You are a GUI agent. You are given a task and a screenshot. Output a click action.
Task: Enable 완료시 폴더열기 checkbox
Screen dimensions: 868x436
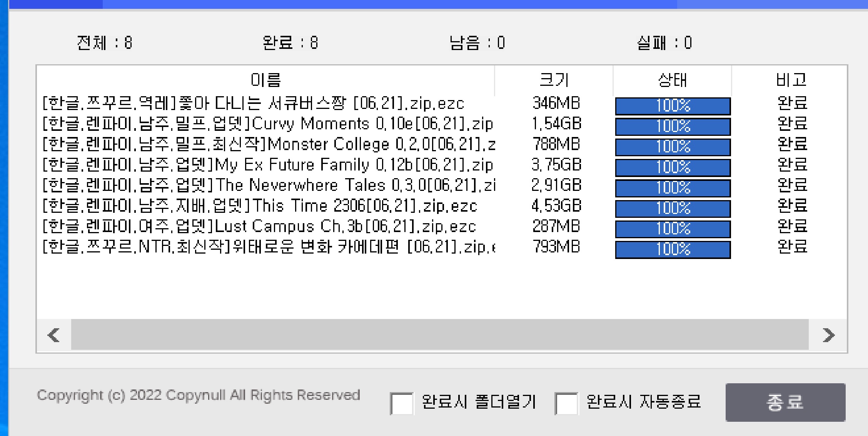[x=401, y=403]
